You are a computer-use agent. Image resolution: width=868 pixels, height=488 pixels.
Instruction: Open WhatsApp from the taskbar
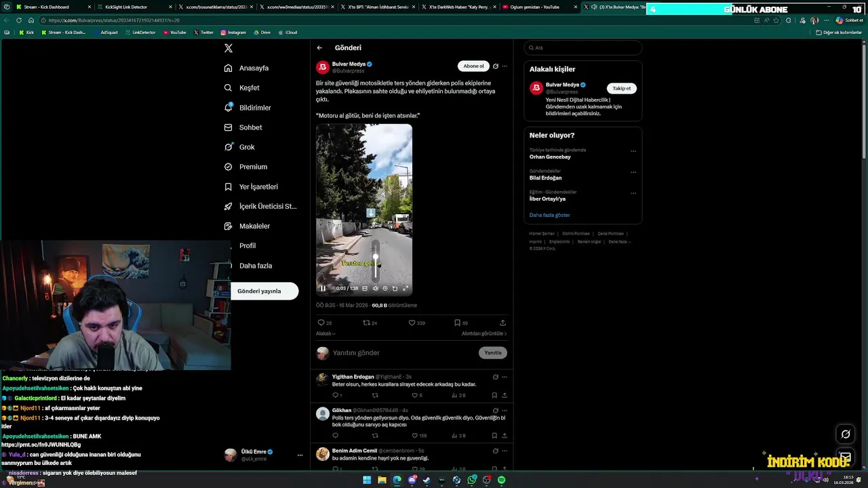pos(471,480)
